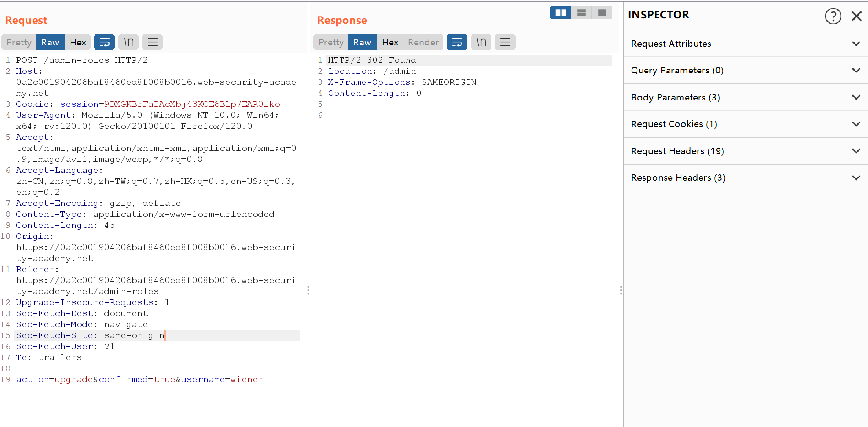Open Request hamburger options menu
The height and width of the screenshot is (427, 868).
153,42
